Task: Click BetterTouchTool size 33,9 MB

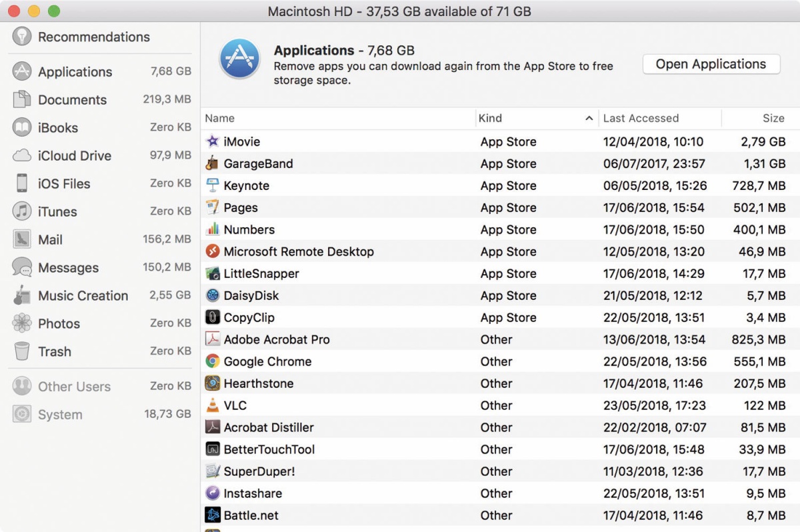Action: 762,449
